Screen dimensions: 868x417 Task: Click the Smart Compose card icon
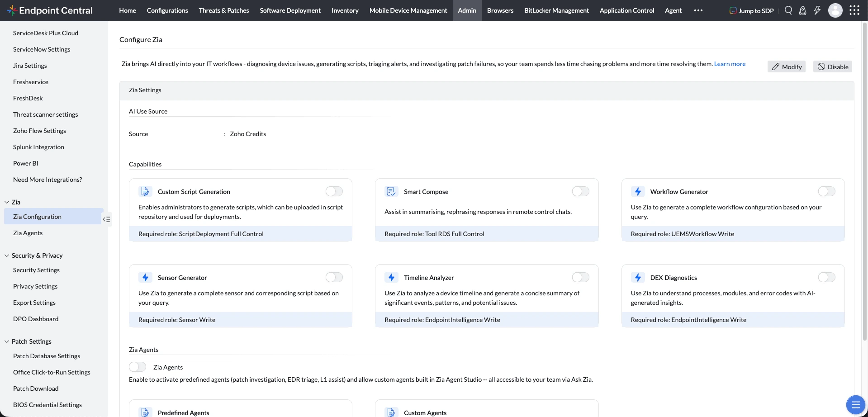click(391, 191)
